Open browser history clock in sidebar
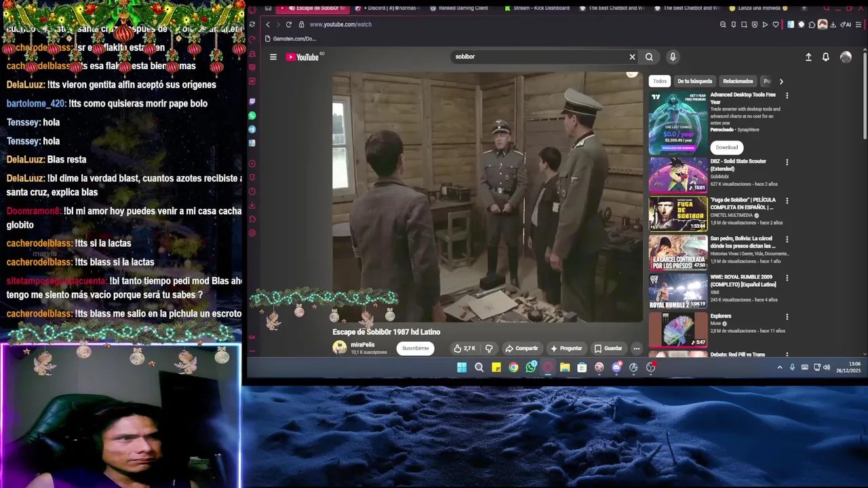Screen dimensions: 868x488 click(x=252, y=192)
